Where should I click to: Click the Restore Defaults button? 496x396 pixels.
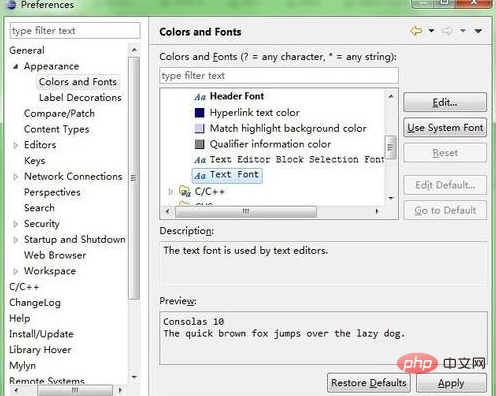coord(369,383)
